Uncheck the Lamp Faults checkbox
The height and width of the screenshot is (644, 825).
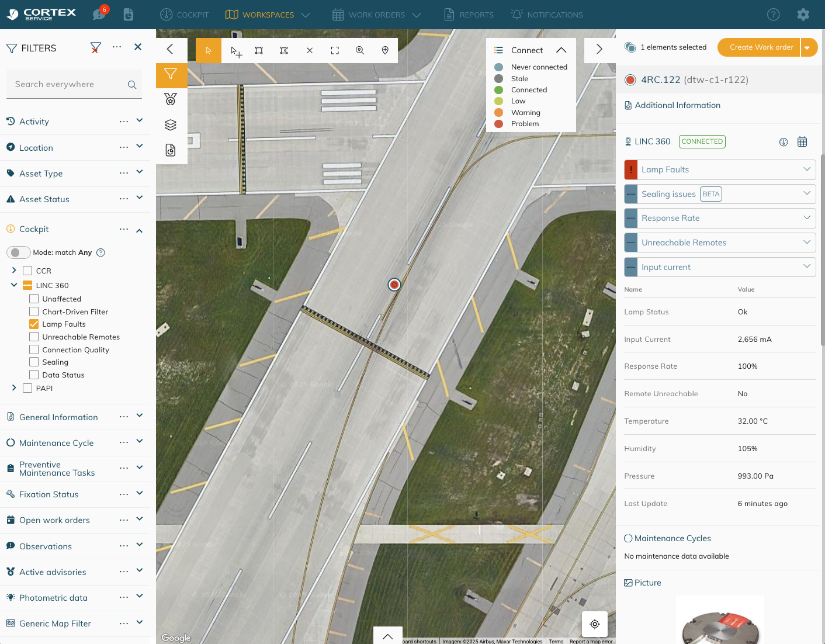point(34,324)
